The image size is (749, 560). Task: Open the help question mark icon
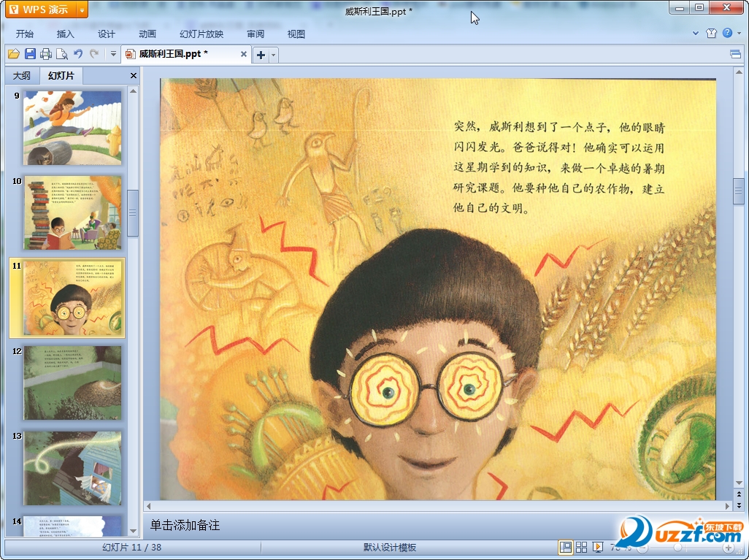pyautogui.click(x=727, y=33)
